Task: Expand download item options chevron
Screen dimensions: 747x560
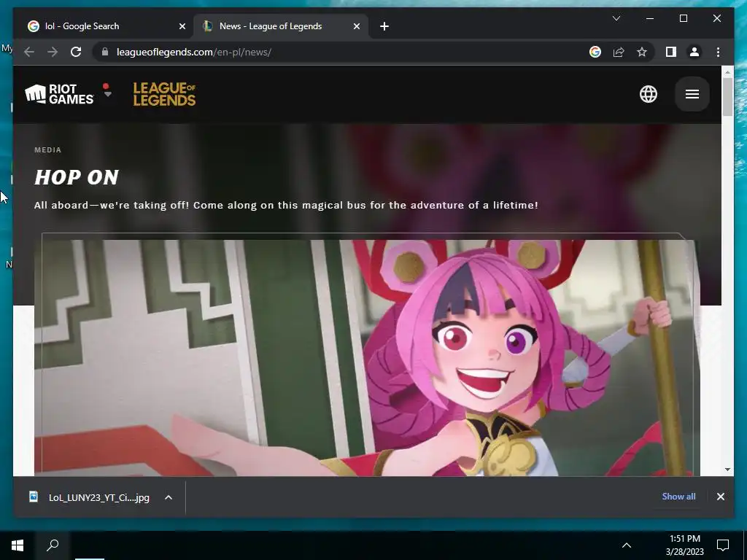Action: click(169, 497)
